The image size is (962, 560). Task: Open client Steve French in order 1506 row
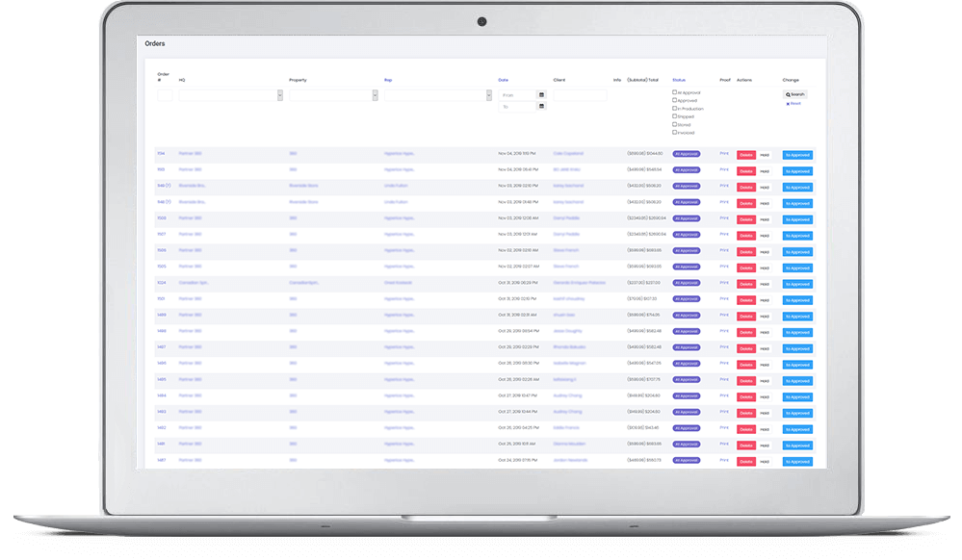point(565,250)
